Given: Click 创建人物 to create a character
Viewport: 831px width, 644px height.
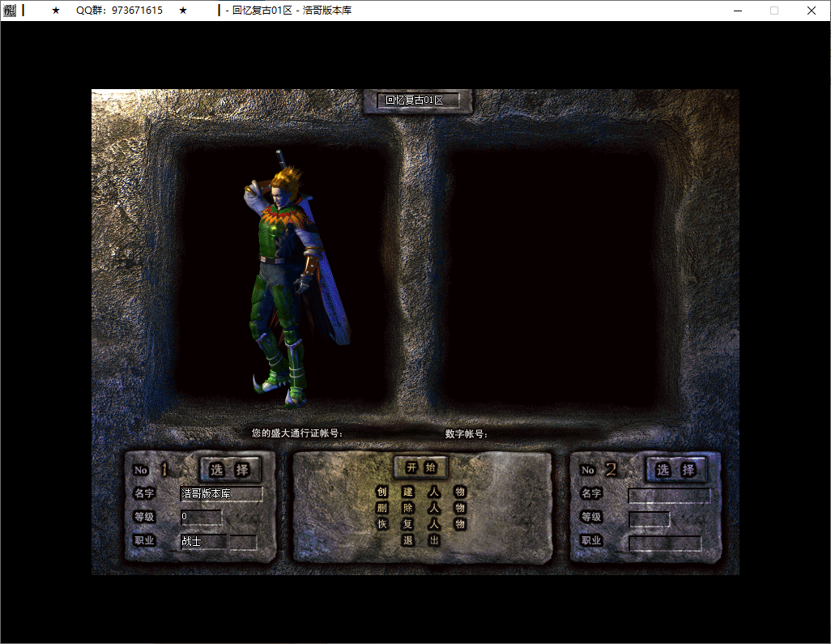Looking at the screenshot, I should [x=420, y=492].
